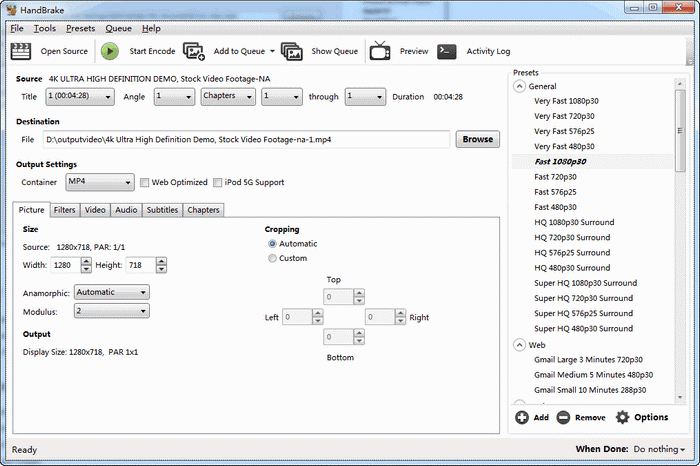This screenshot has width=700, height=466.
Task: Click the HandBrake app icon in title bar
Action: tap(11, 10)
